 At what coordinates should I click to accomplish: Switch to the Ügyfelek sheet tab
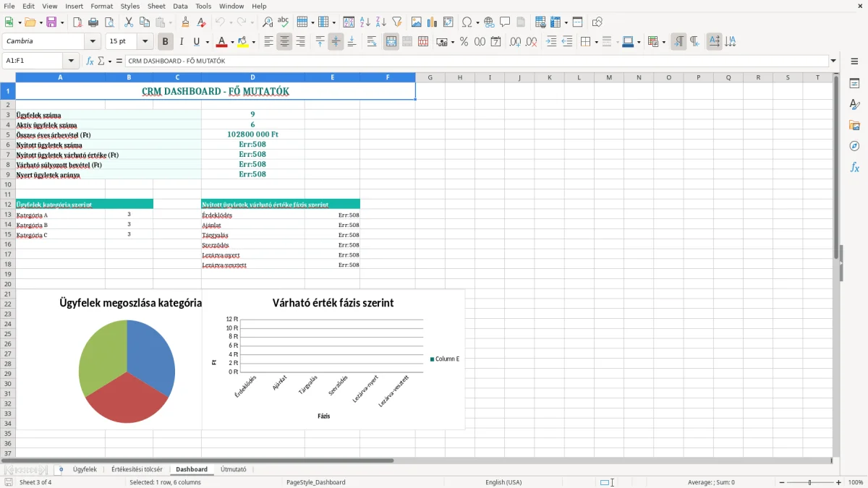[85, 469]
